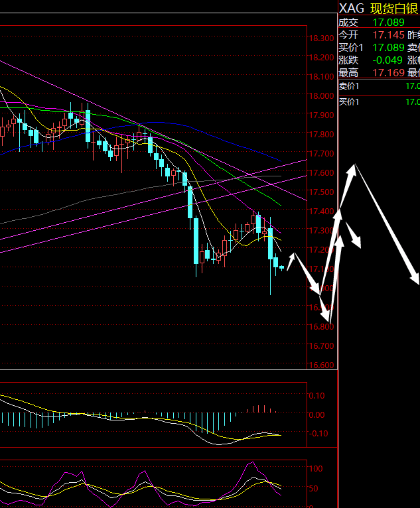The height and width of the screenshot is (508, 420).
Task: Select the 涨跌 change value -0.049
Action: (387, 60)
